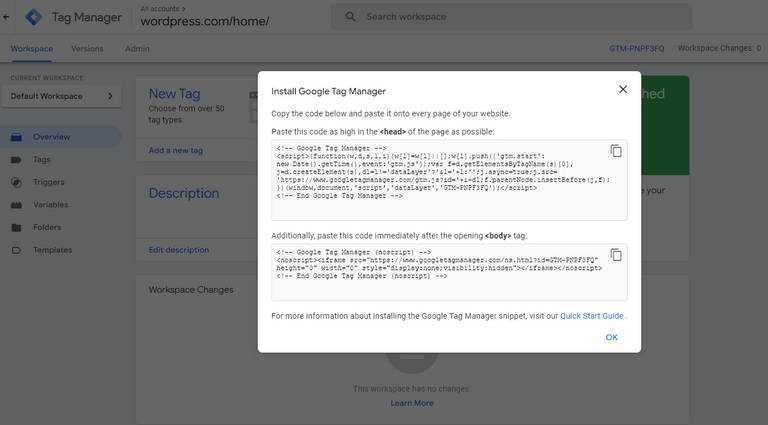The width and height of the screenshot is (768, 425).
Task: Switch to the Versions tab
Action: pos(87,48)
